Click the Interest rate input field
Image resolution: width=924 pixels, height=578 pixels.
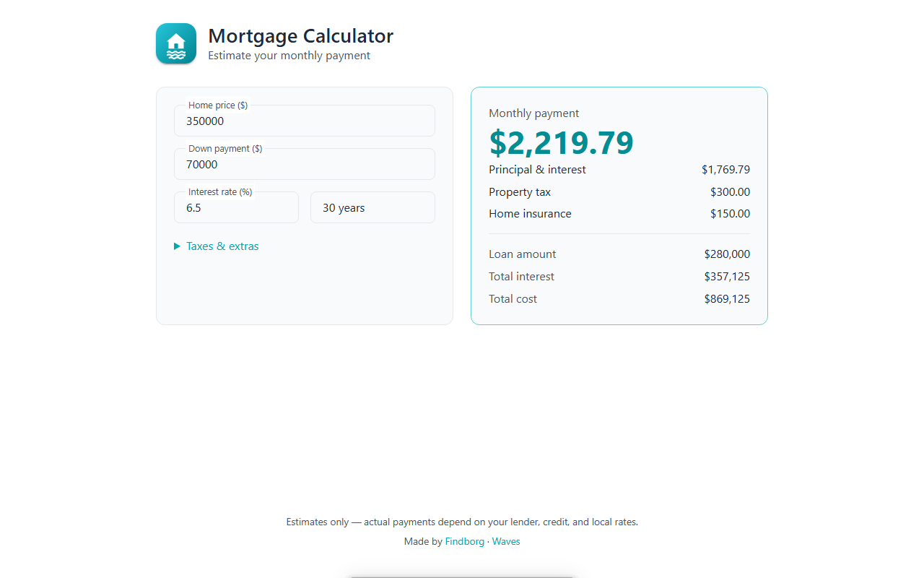tap(236, 207)
